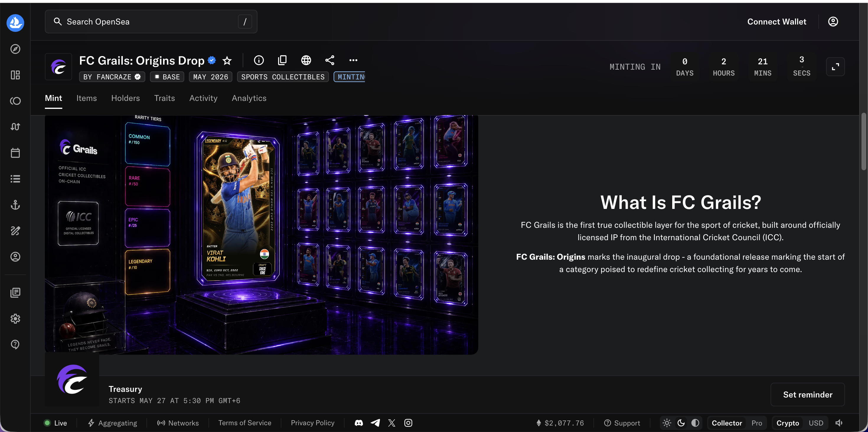Image resolution: width=868 pixels, height=432 pixels.
Task: Open the profile icon in sidebar
Action: tap(15, 256)
